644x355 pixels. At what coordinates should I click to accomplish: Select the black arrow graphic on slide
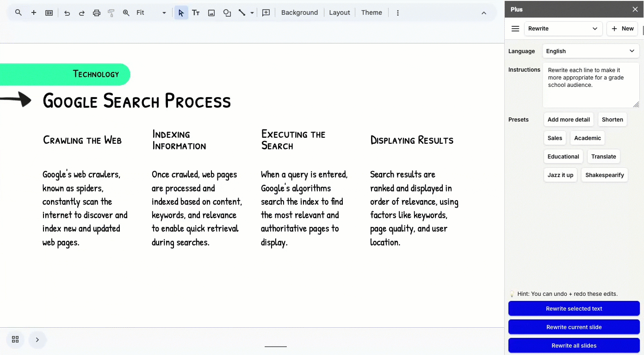click(16, 99)
